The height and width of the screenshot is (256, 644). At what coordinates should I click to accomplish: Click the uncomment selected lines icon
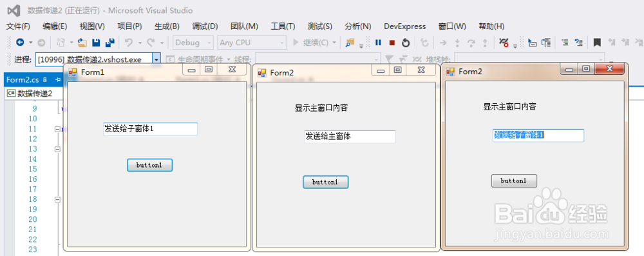point(579,43)
